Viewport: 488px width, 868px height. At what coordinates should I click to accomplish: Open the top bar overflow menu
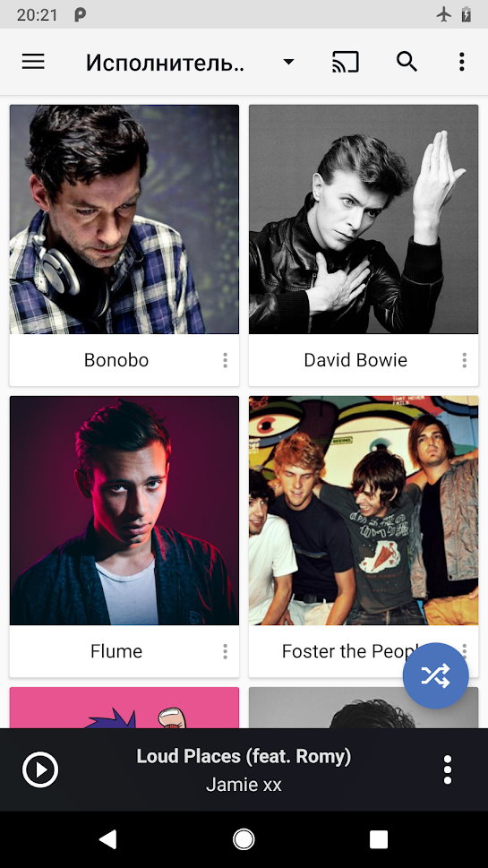(461, 62)
